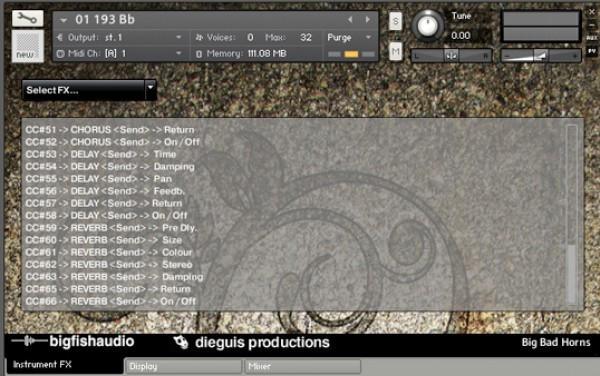Click the Memory 111.08 MB value
Image resolution: width=600 pixels, height=376 pixels.
tap(267, 54)
